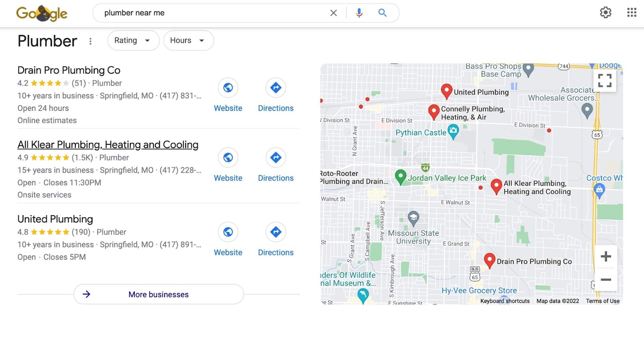
Task: Click Costco shopping marker on map
Action: (599, 191)
